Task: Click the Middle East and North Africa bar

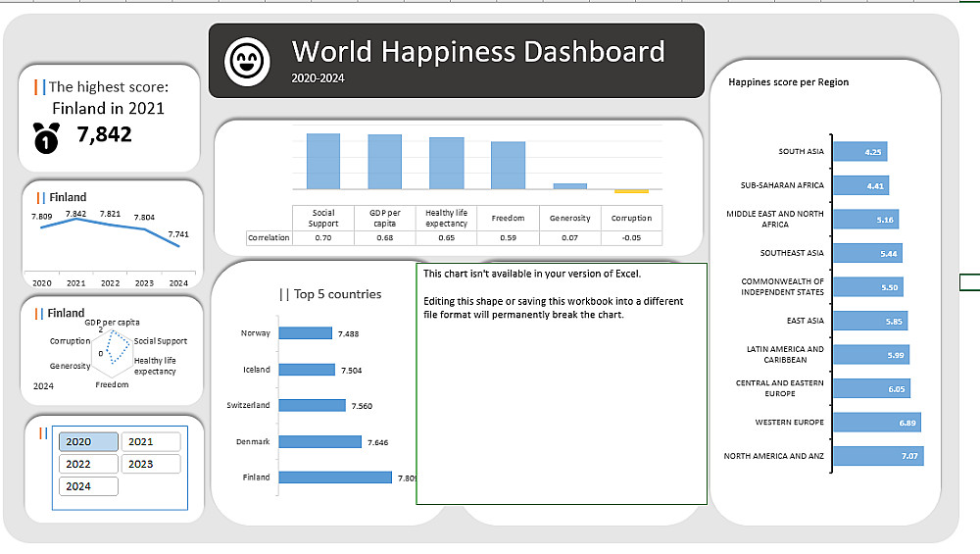Action: pyautogui.click(x=866, y=220)
